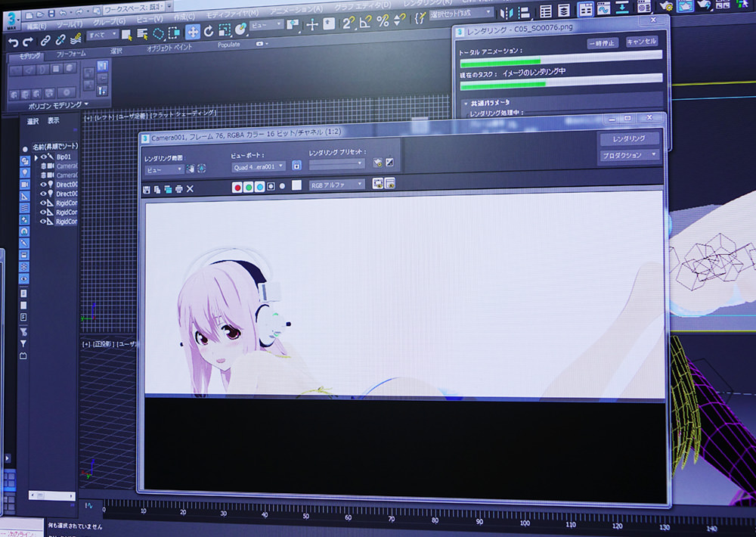The height and width of the screenshot is (537, 756).
Task: Redo the last scene operation
Action: 27,42
